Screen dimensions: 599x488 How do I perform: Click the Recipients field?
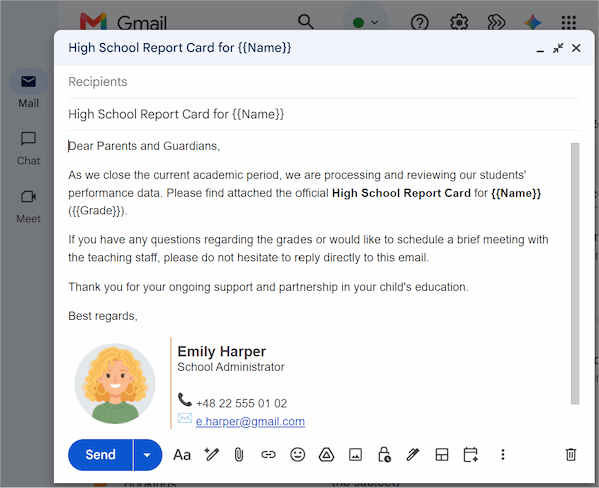pos(324,82)
